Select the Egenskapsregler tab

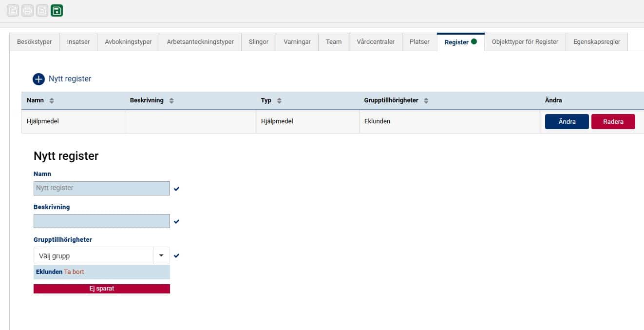pos(597,42)
